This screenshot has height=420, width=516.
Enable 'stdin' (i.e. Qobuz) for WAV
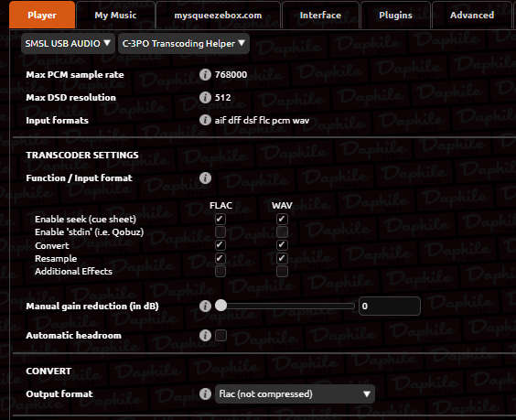tap(282, 232)
